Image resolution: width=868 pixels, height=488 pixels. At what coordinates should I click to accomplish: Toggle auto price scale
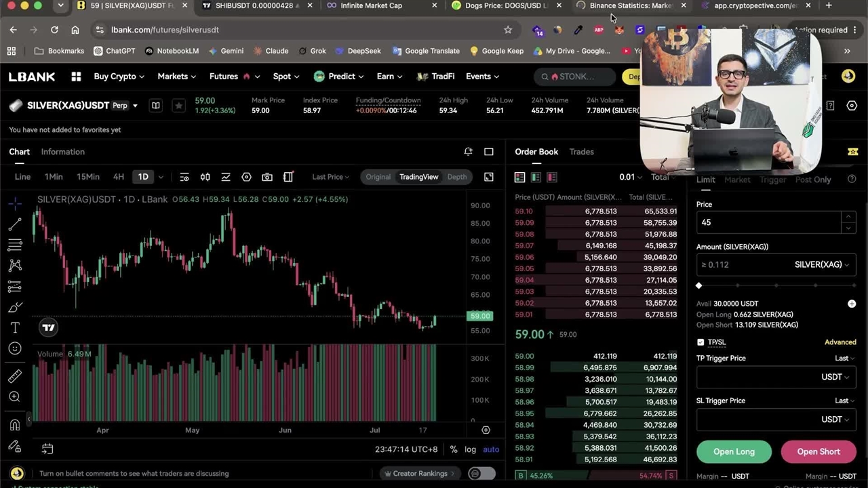pos(491,449)
